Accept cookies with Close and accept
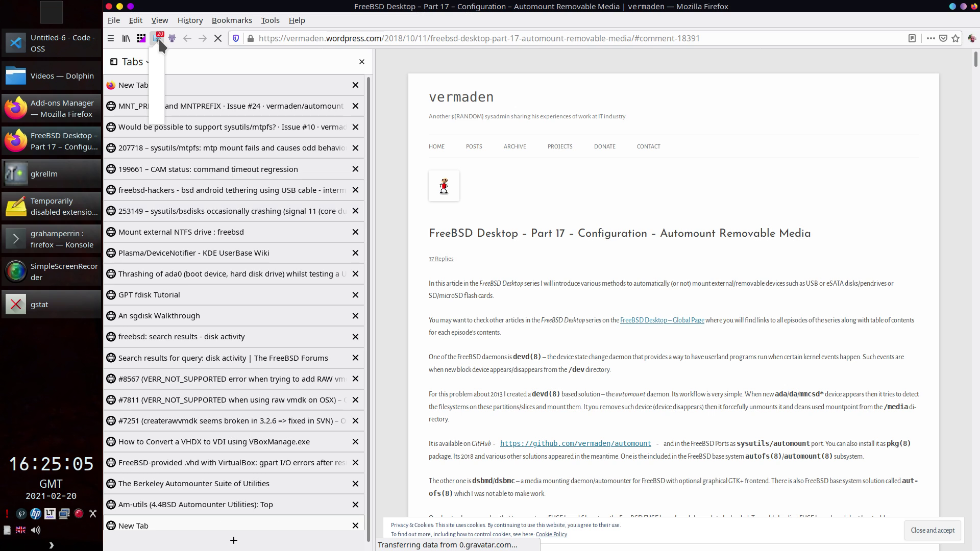 [x=933, y=531]
